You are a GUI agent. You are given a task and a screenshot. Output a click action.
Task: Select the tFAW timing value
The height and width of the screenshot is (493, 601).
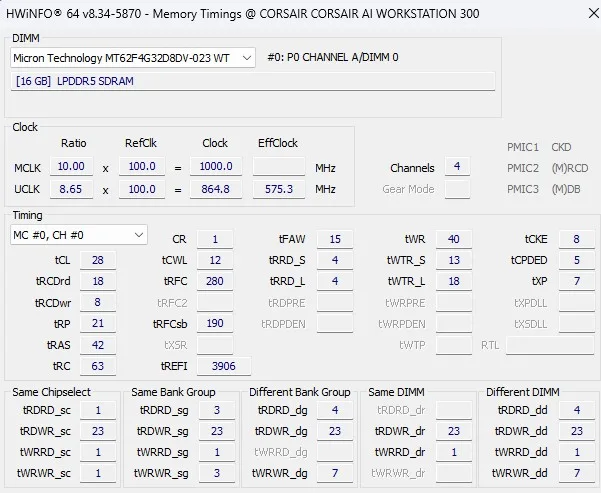(334, 240)
